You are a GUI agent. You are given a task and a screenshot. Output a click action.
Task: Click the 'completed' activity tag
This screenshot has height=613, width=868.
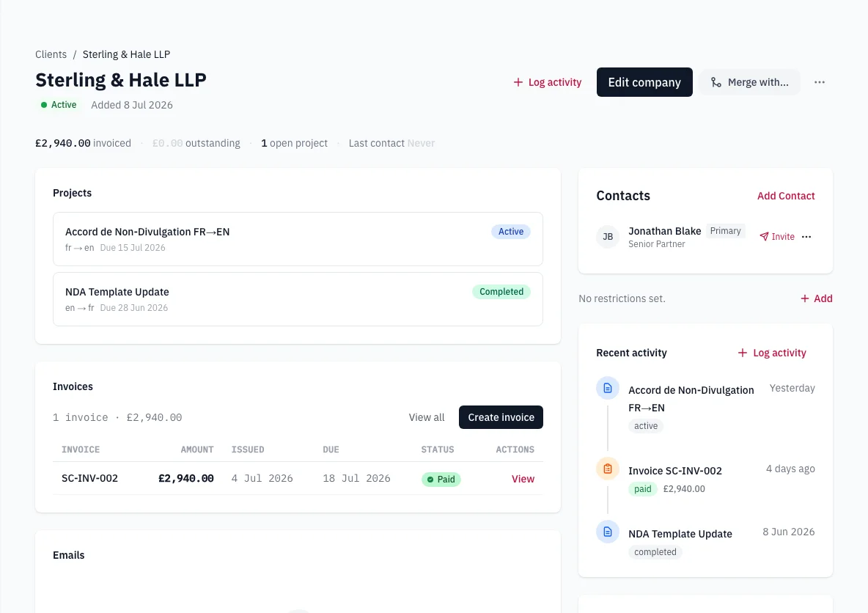click(655, 552)
